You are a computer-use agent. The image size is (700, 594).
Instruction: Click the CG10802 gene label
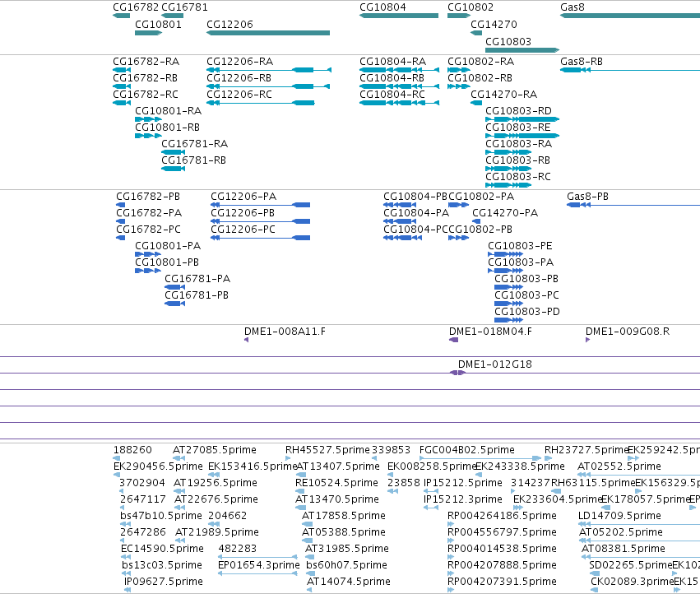[471, 7]
